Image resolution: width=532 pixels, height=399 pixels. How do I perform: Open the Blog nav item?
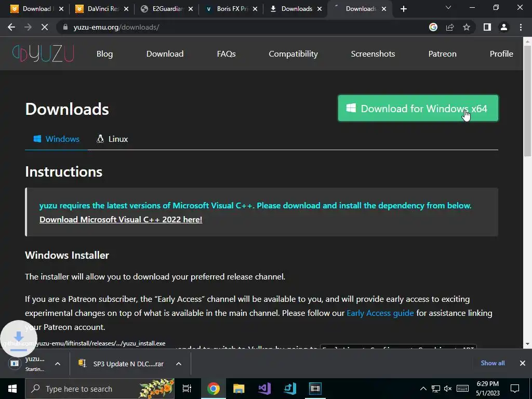[x=104, y=54]
